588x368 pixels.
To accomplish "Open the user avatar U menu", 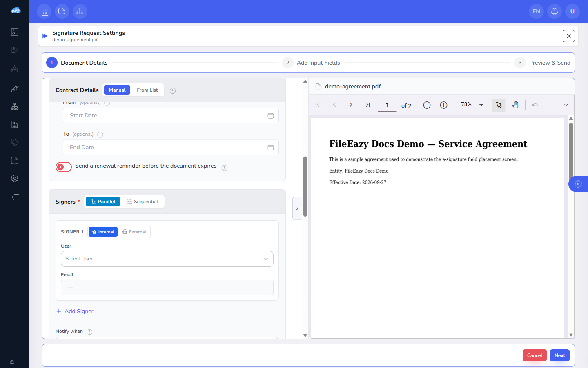I will pyautogui.click(x=572, y=11).
